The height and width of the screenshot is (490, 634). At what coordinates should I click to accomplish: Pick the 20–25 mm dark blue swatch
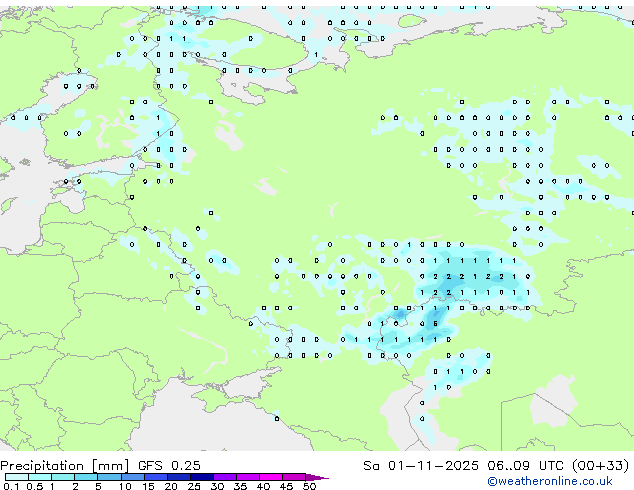tap(178, 477)
